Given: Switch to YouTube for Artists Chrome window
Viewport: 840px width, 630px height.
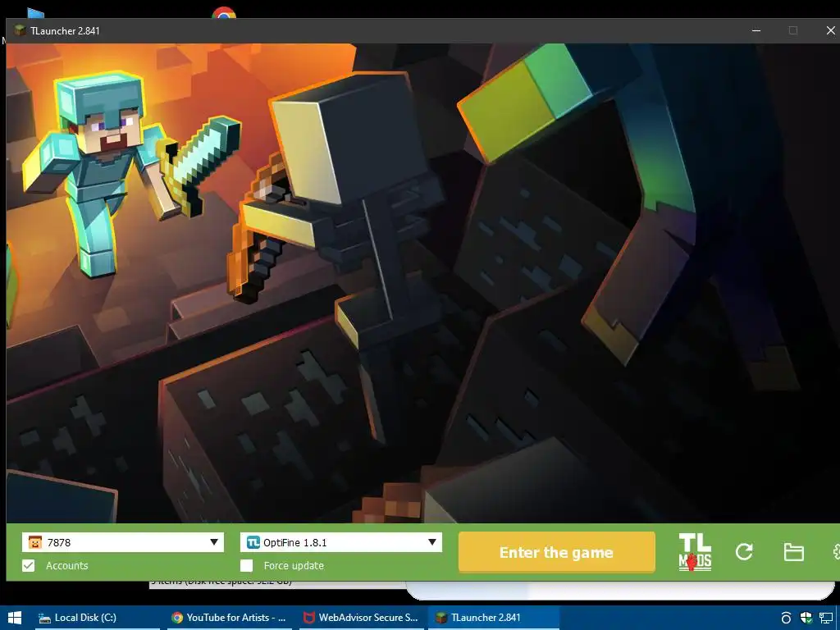Looking at the screenshot, I should [230, 618].
